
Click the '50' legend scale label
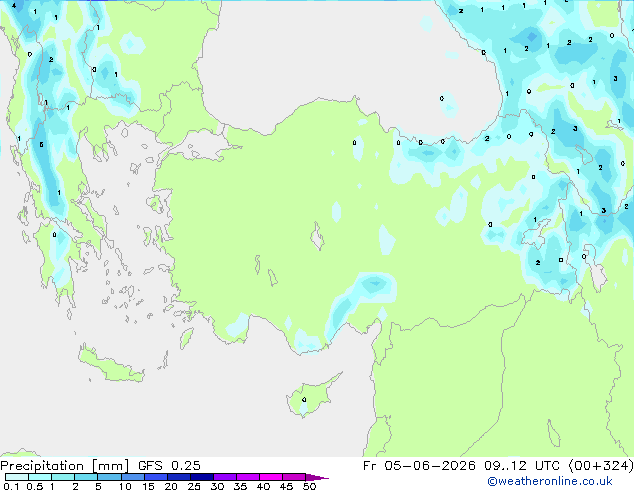tap(309, 486)
